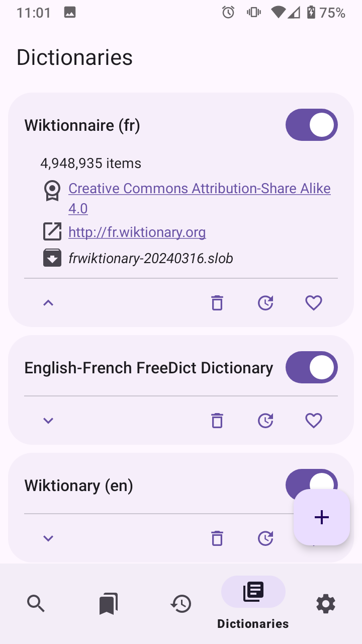The width and height of the screenshot is (362, 644).
Task: Delete the English-French FreeDict Dictionary
Action: tap(217, 421)
